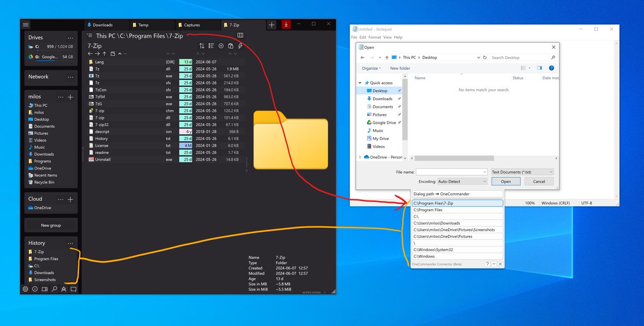Open the search magnifier in OneCommander
644x326 pixels.
click(54, 289)
